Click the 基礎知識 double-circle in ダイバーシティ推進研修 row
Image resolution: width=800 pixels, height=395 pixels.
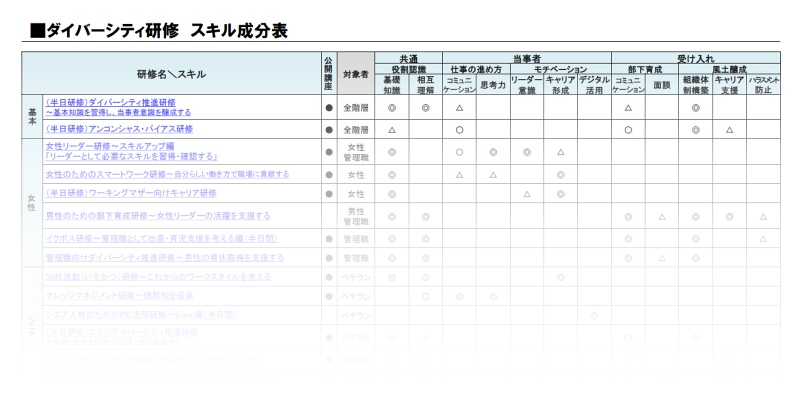point(392,108)
